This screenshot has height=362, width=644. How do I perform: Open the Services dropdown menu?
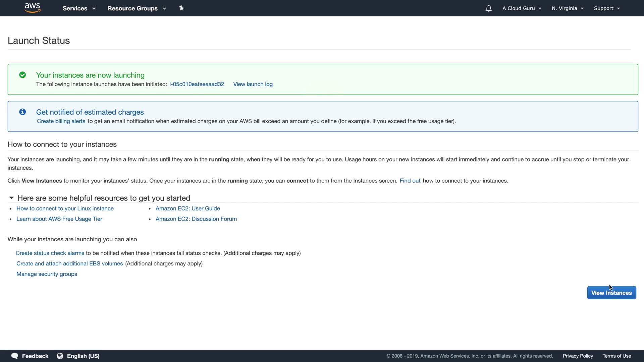(x=79, y=8)
